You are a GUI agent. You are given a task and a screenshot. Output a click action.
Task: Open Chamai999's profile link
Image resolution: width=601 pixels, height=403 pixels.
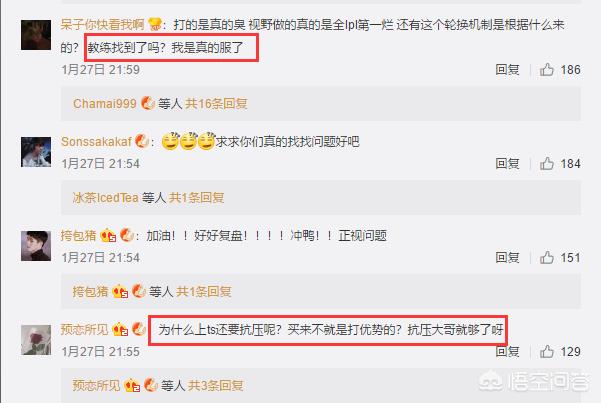(x=105, y=104)
